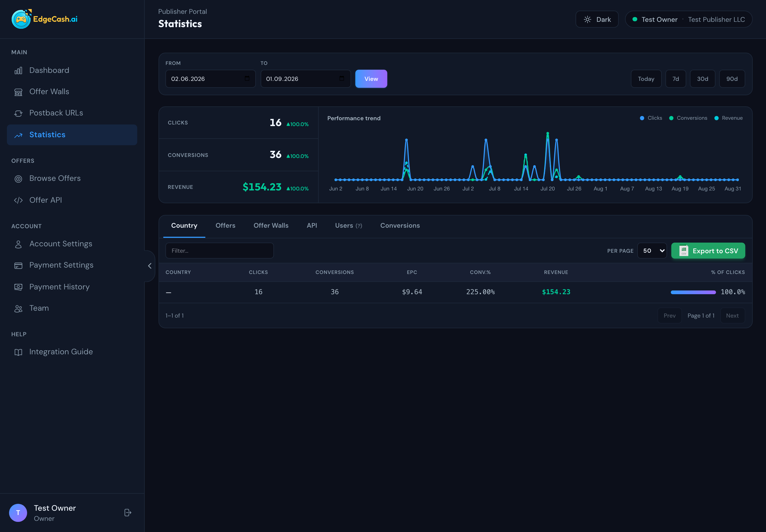The width and height of the screenshot is (766, 532).
Task: Click the Filter input field
Action: [x=219, y=251]
